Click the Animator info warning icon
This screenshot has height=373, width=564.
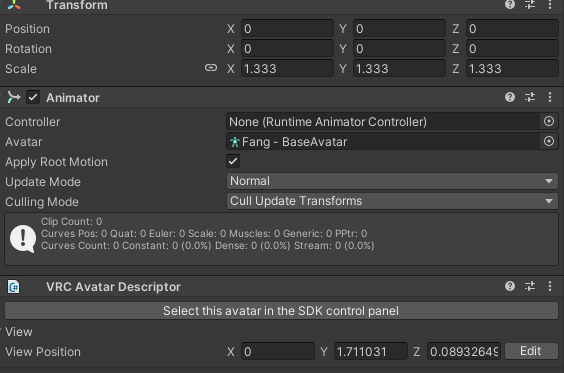click(23, 239)
